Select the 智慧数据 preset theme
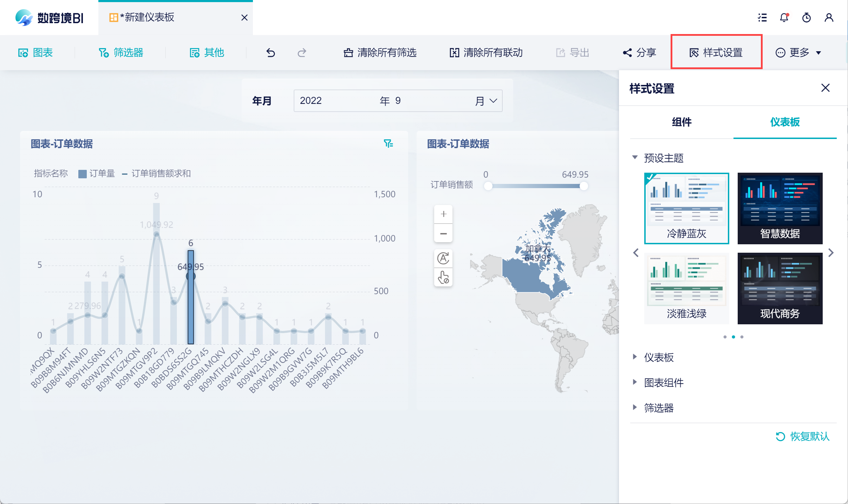This screenshot has height=504, width=848. 779,208
